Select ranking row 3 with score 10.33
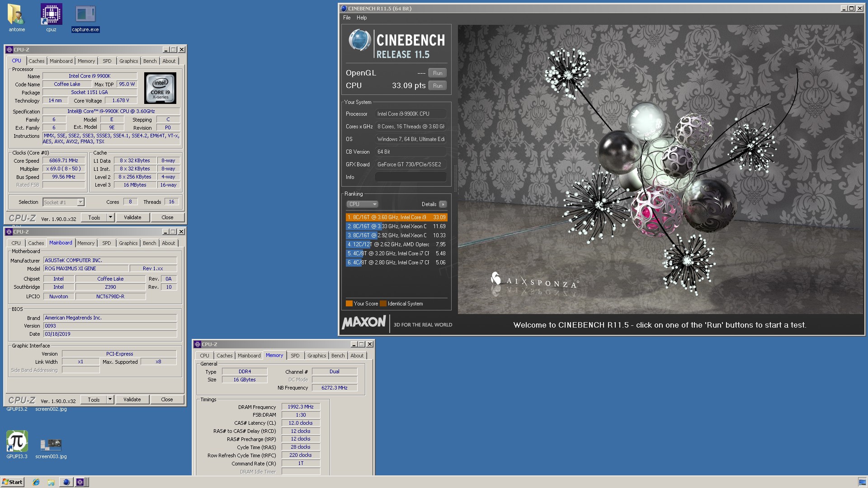 396,235
